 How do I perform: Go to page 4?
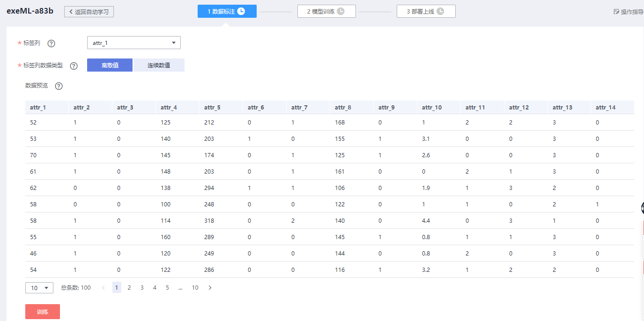tap(155, 288)
